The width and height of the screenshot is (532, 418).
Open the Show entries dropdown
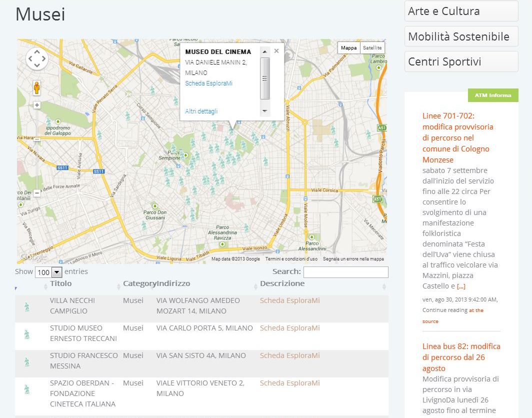point(48,272)
